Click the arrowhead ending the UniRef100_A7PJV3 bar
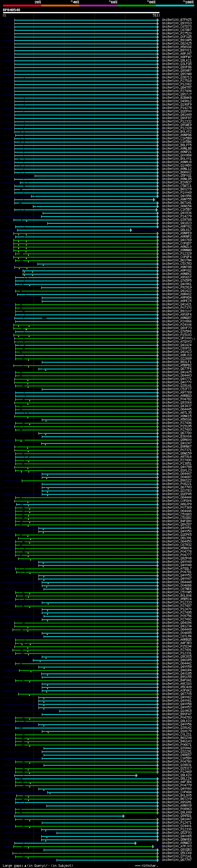The height and width of the screenshot is (868, 197). [x=153, y=846]
